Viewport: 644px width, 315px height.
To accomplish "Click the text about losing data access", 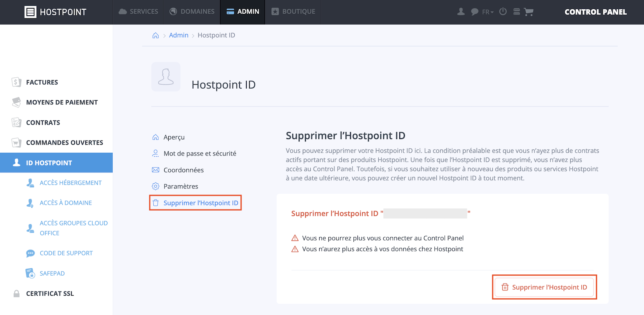I will click(382, 249).
